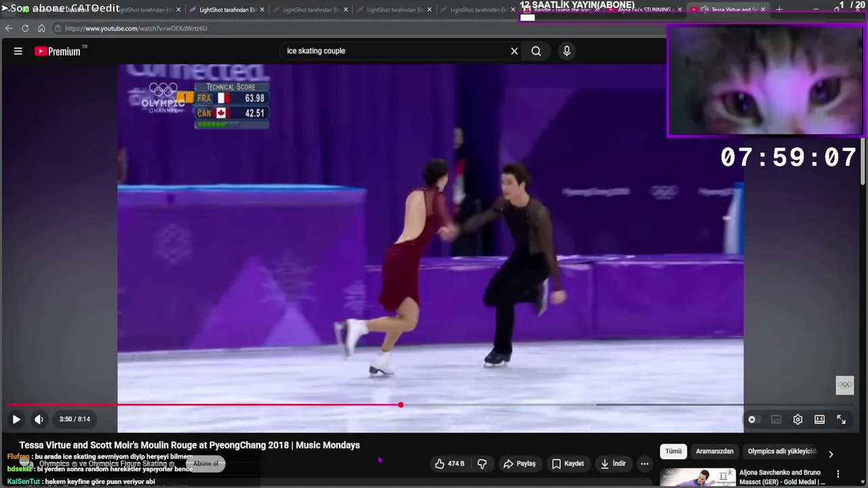Open player settings gear
The width and height of the screenshot is (868, 488).
(x=798, y=420)
